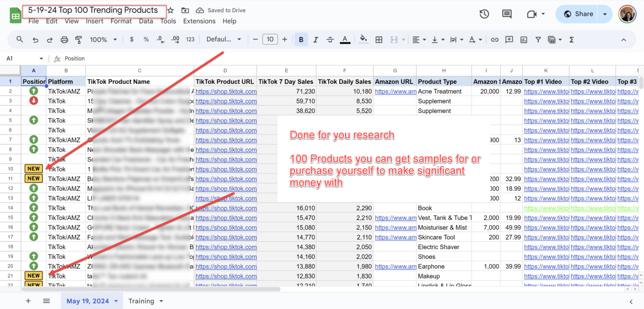This screenshot has height=309, width=644.
Task: Open the fill color picker
Action: pos(363,39)
